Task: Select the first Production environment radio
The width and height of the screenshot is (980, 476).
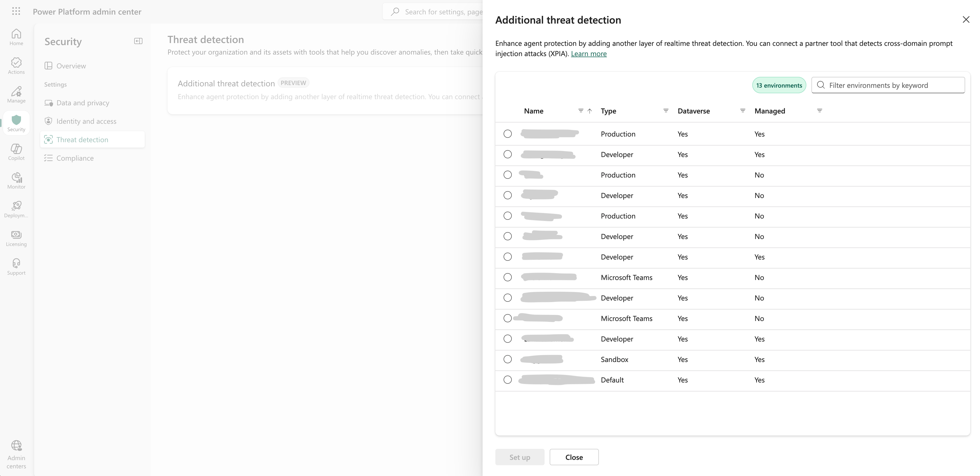Action: coord(507,133)
